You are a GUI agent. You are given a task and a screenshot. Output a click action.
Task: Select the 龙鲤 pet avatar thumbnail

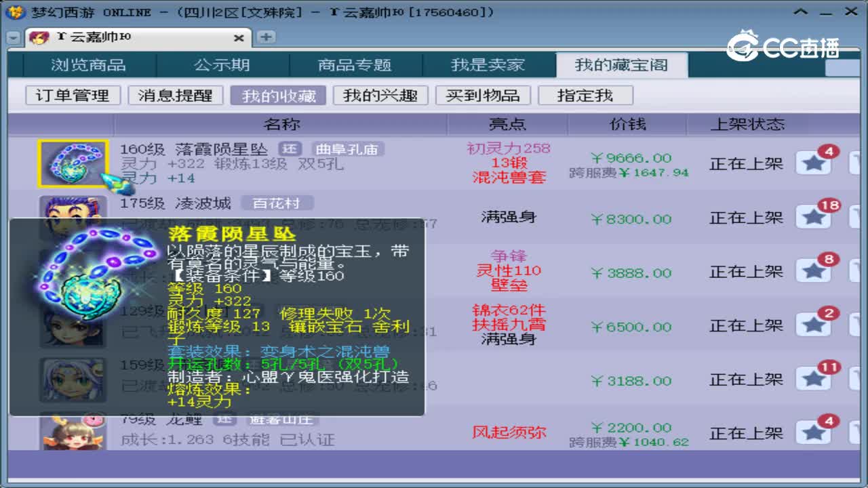[x=73, y=431]
